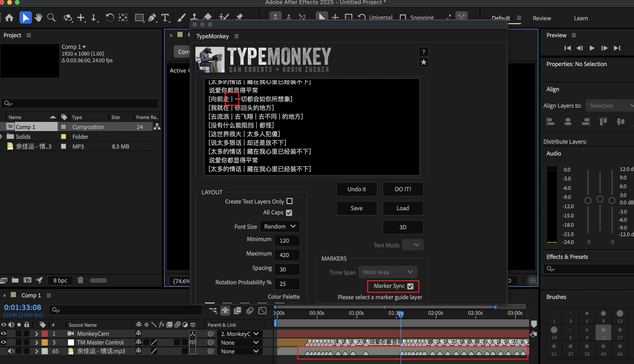Select the Horizontal Type tool
This screenshot has height=364, width=634.
(x=165, y=17)
